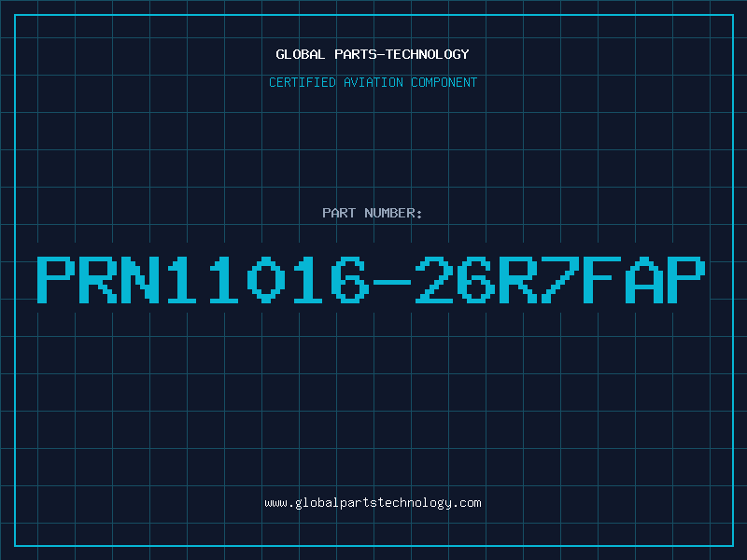Open the www.globalpartstechnology.com link
747x560 pixels.
[x=373, y=503]
